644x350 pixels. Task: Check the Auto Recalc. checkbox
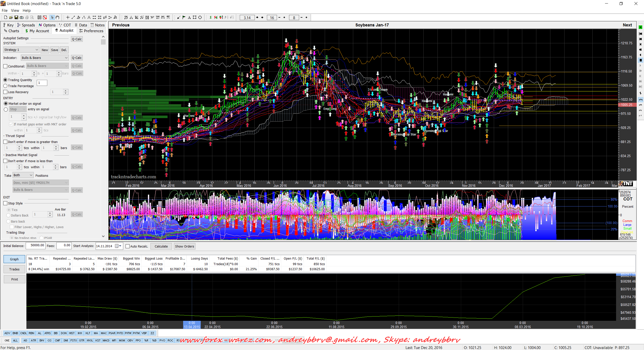(128, 246)
